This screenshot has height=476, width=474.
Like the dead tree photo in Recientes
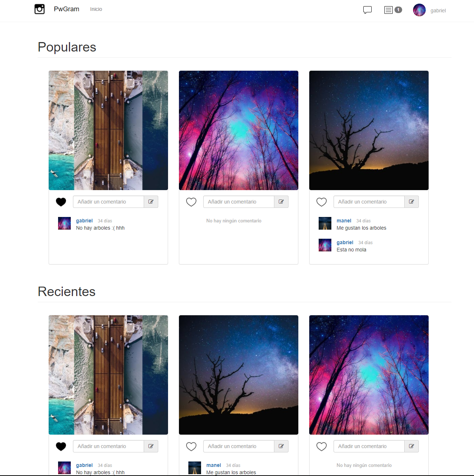tap(191, 447)
